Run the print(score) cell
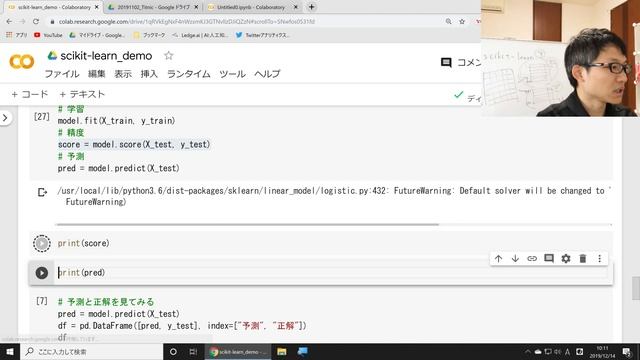Image resolution: width=640 pixels, height=360 pixels. (x=42, y=243)
